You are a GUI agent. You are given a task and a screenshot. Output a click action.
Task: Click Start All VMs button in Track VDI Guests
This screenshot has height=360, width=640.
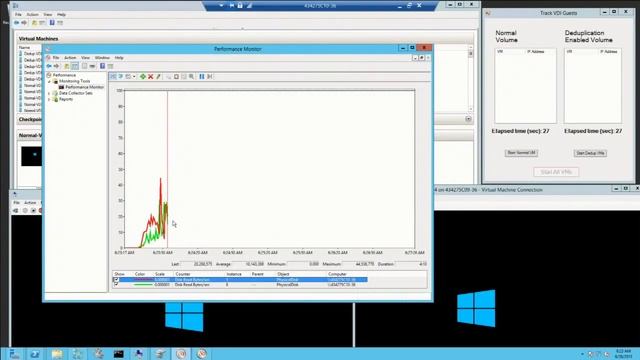[556, 172]
